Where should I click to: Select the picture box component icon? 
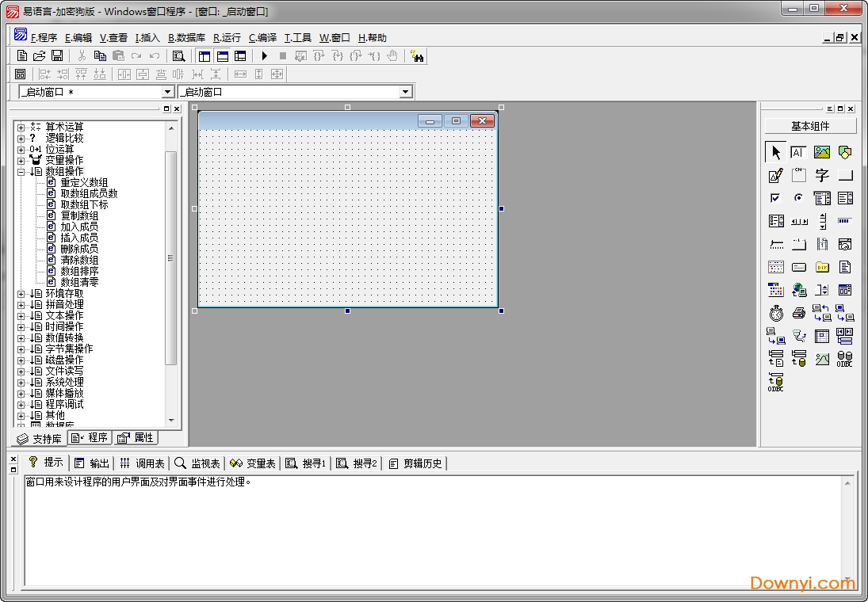(822, 151)
